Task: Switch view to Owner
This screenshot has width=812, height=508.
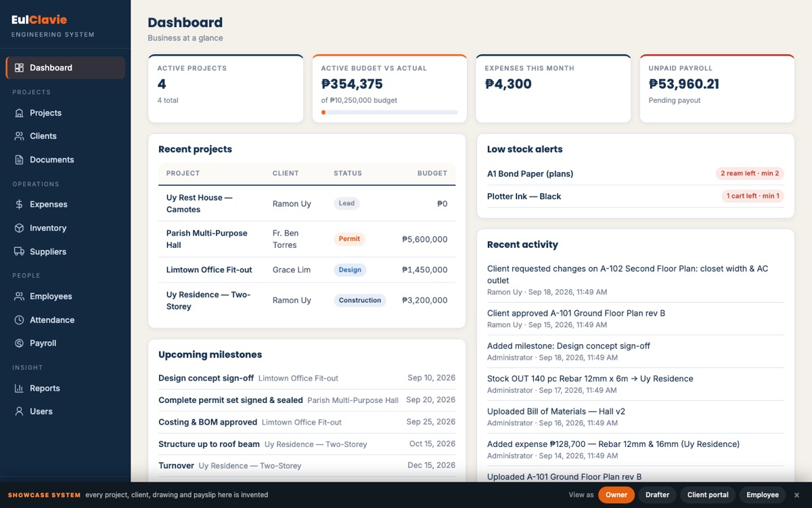Action: point(616,495)
